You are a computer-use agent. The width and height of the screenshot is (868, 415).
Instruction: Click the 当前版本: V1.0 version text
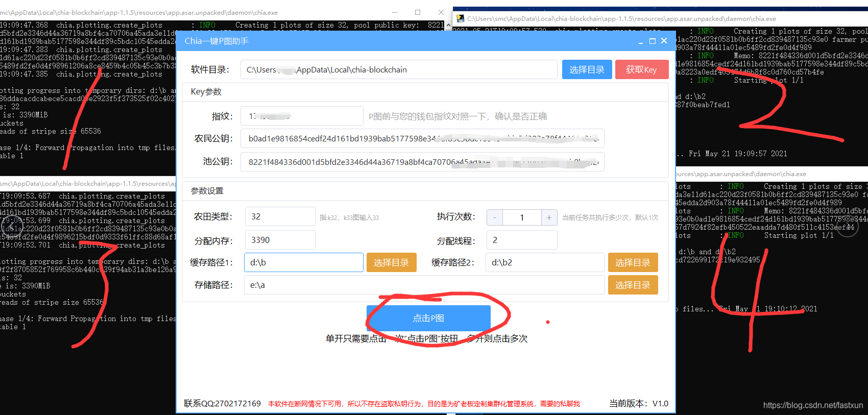coord(638,403)
